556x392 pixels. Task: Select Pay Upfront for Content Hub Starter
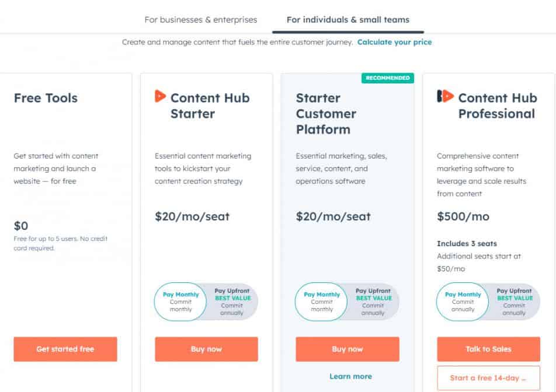(x=232, y=302)
